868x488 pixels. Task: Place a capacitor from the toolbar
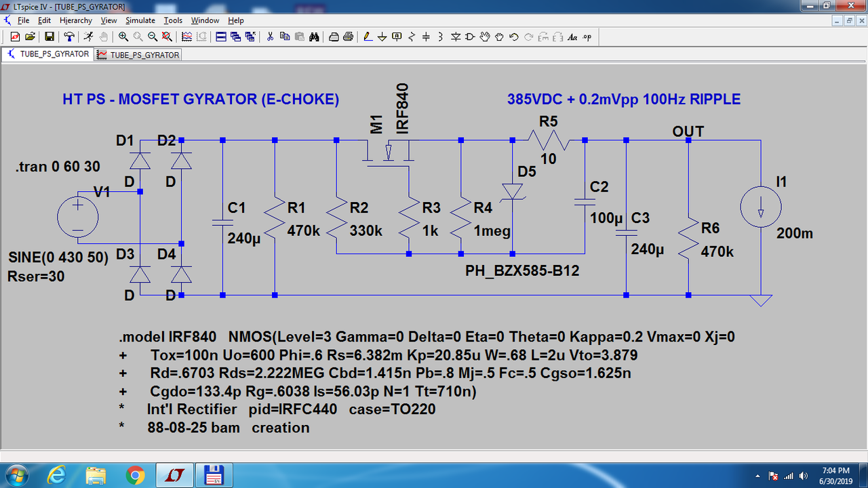click(x=426, y=37)
